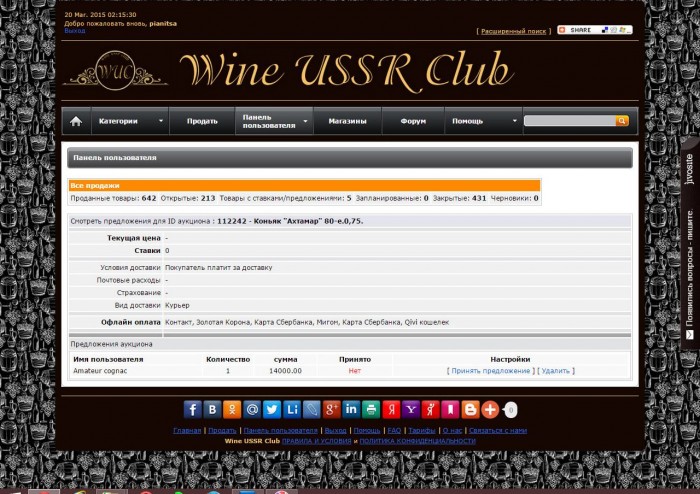Click the Выход logout link in header
Viewport: 700px width, 494px height.
[x=75, y=31]
